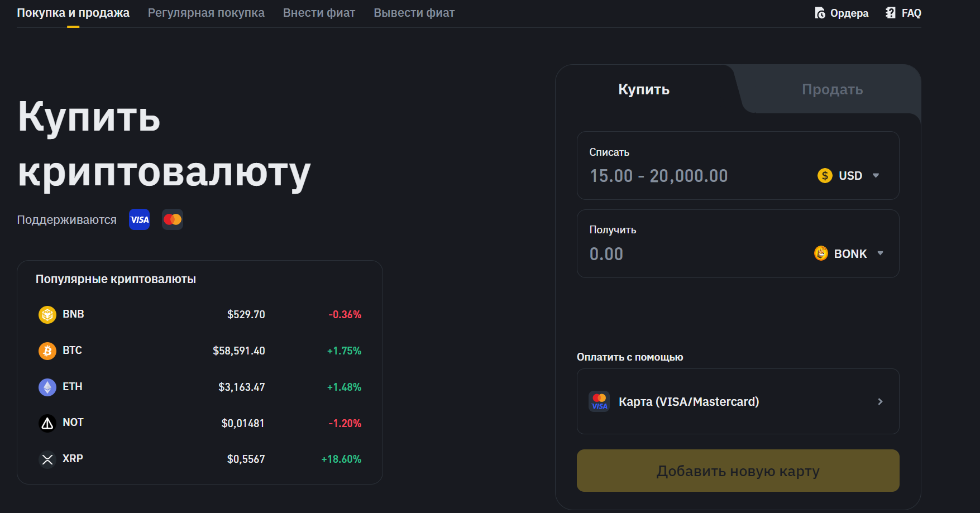This screenshot has height=513, width=980.
Task: Go to Внести фиат section
Action: click(x=319, y=13)
